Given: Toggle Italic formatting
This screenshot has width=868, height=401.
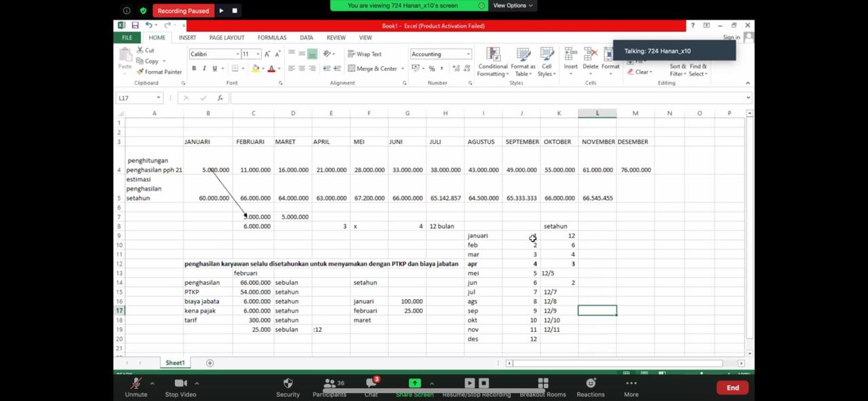Looking at the screenshot, I should tap(204, 69).
